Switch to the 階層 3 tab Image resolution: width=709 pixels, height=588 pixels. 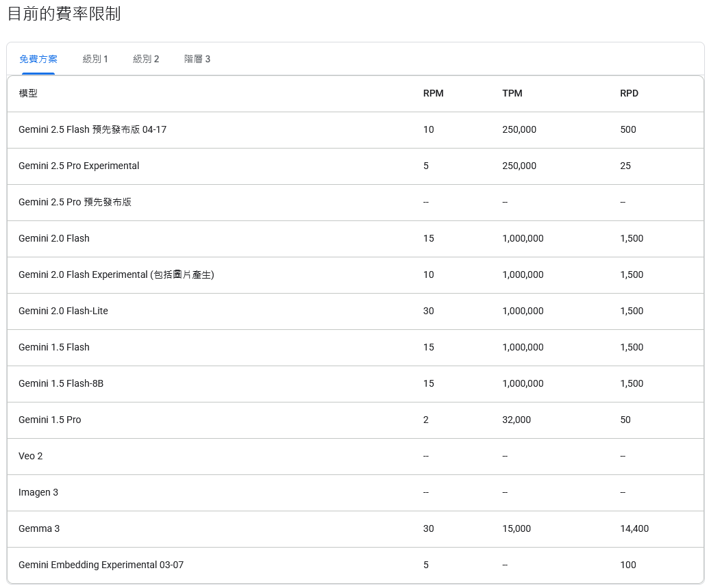[197, 59]
